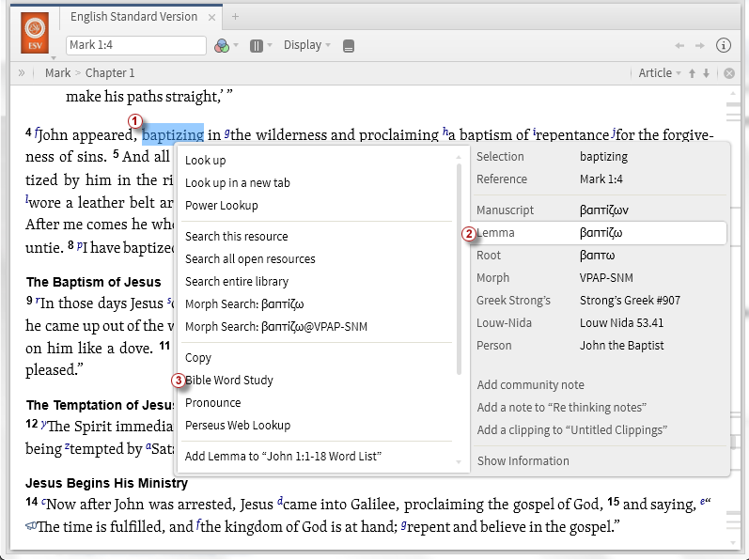Jump to previous article up arrow
Viewport: 749px width, 560px height.
pyautogui.click(x=692, y=73)
